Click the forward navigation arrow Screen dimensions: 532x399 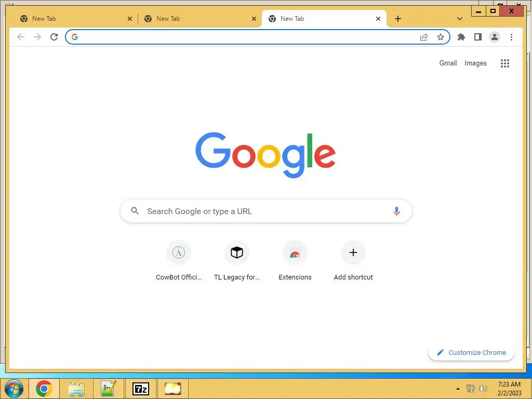pyautogui.click(x=37, y=37)
